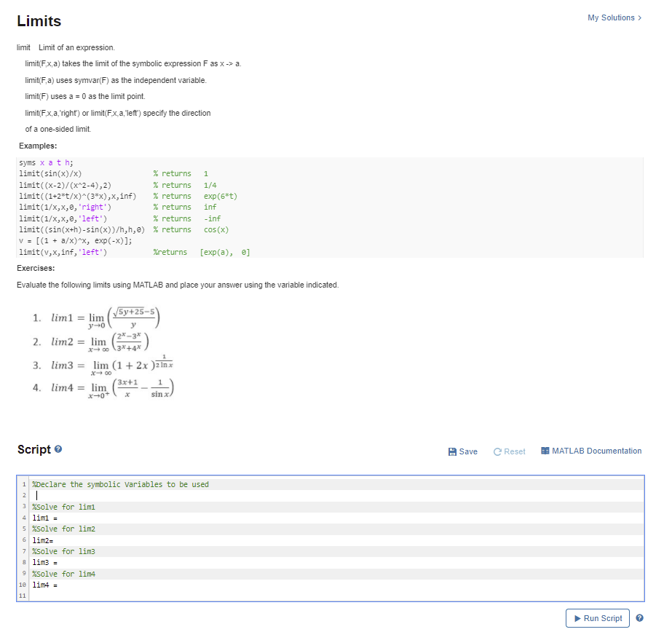Click the Script help question mark icon
The width and height of the screenshot is (672, 640).
coord(58,449)
